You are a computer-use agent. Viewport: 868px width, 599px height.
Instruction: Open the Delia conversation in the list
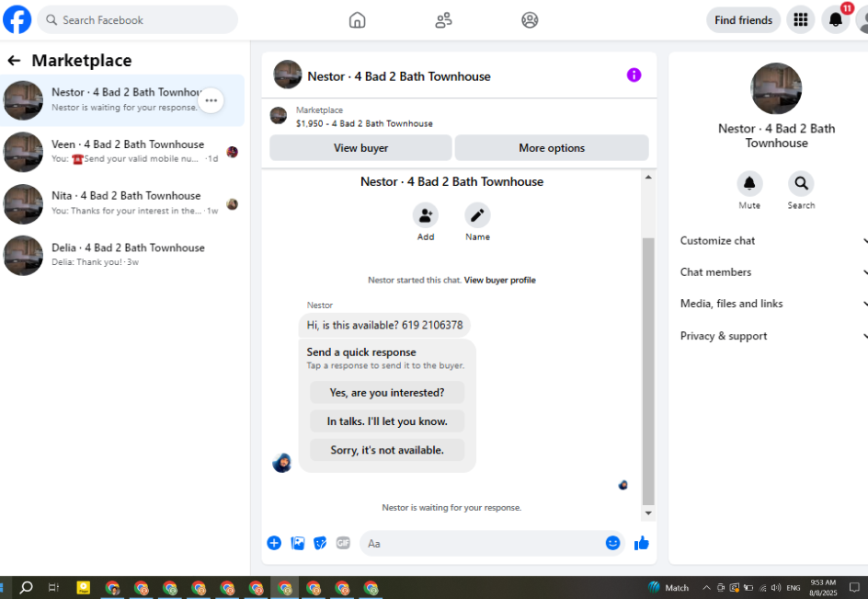[x=122, y=256]
